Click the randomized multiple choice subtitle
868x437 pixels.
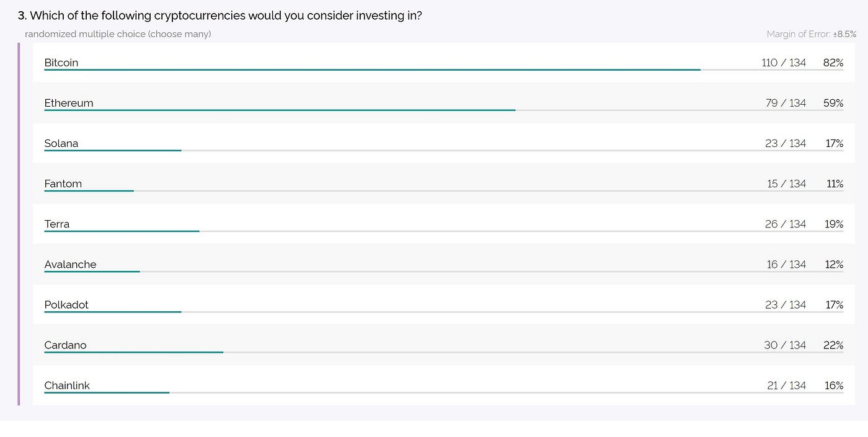(118, 34)
